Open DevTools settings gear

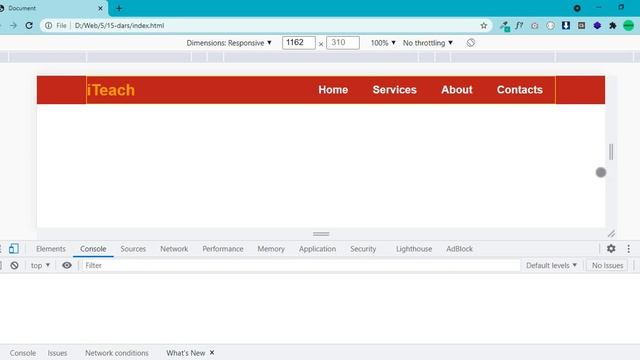[x=611, y=248]
